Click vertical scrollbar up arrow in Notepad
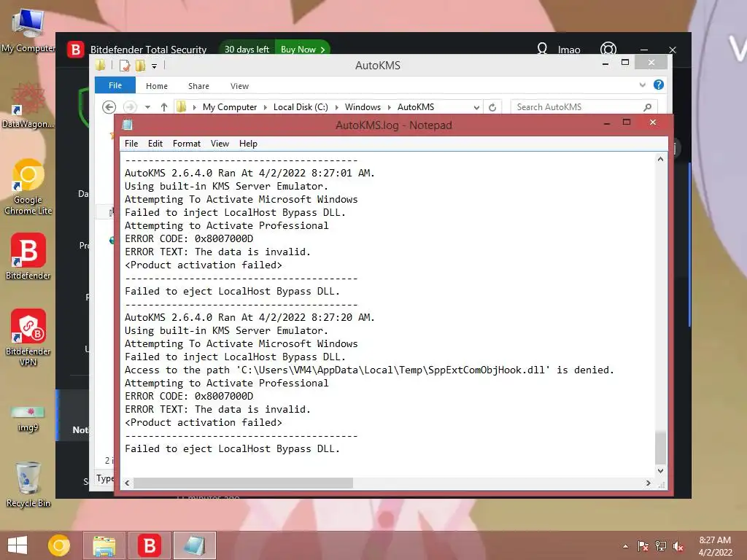This screenshot has width=747, height=560. 660,159
